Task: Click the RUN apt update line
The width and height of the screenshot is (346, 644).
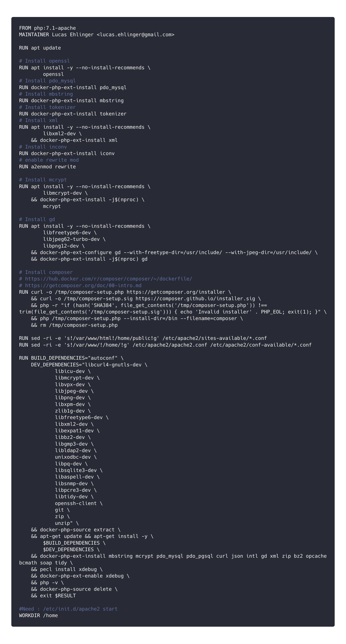Action: tap(40, 48)
